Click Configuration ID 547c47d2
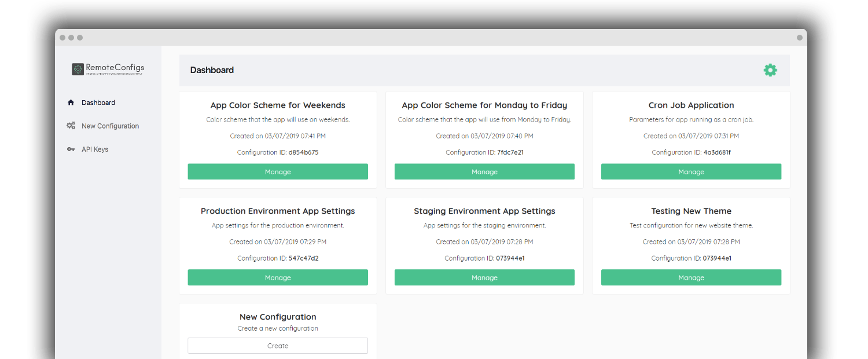Viewport: 868px width, 359px height. 278,258
